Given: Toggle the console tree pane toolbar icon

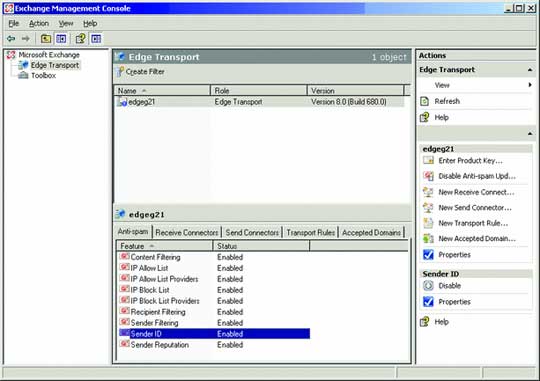Looking at the screenshot, I should pos(61,39).
